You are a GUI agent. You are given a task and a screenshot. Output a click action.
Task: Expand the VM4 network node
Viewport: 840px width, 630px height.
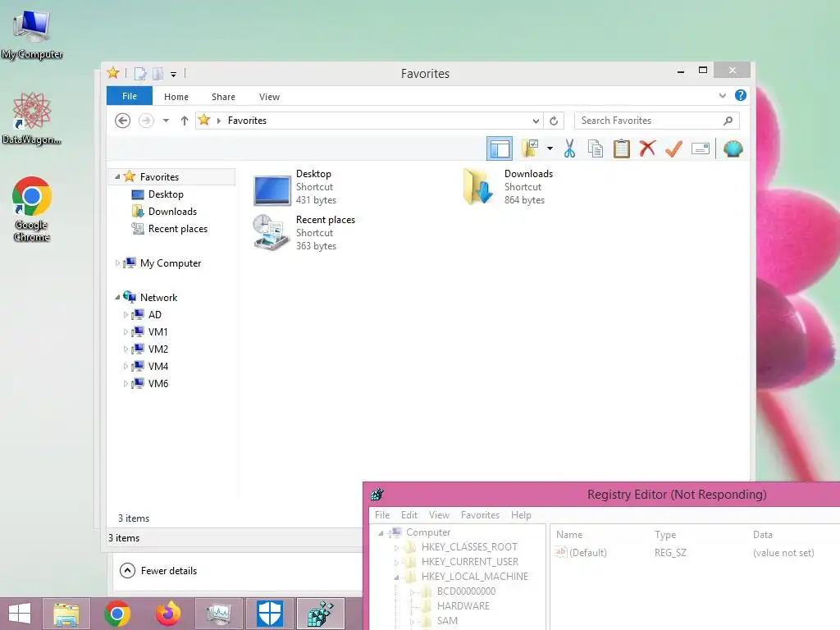(x=126, y=367)
